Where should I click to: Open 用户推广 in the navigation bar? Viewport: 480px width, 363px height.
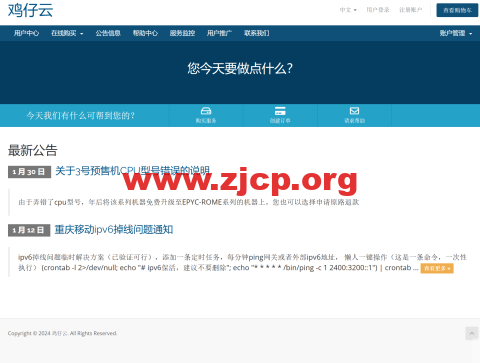[x=219, y=33]
